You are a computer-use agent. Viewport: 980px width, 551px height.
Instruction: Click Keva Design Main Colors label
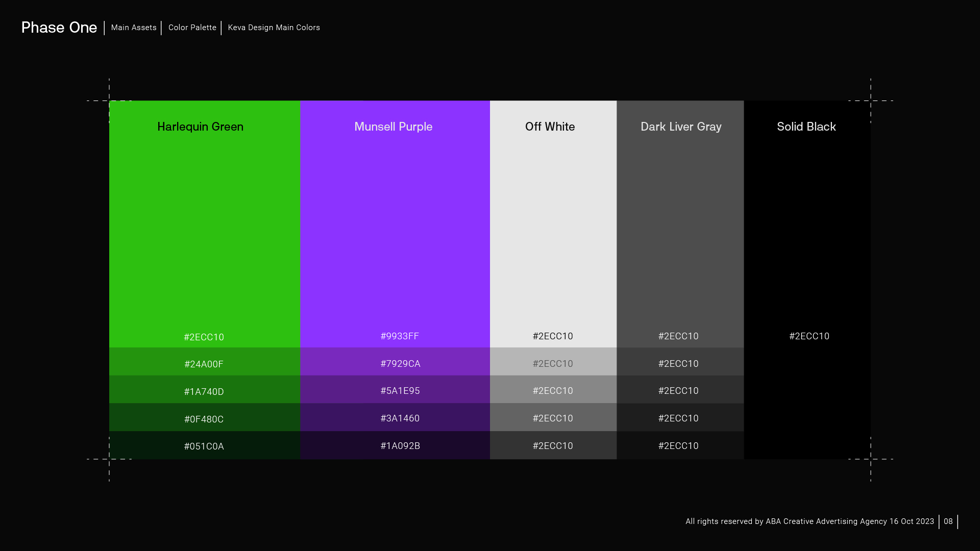(x=274, y=28)
